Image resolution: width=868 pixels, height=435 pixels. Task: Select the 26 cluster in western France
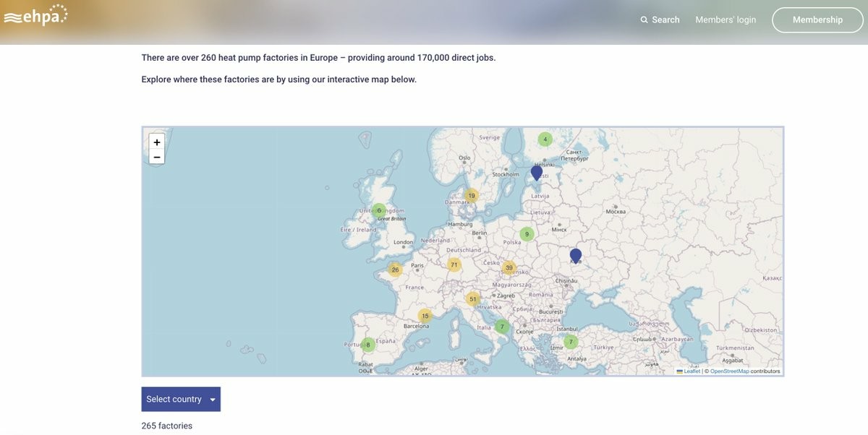(395, 270)
